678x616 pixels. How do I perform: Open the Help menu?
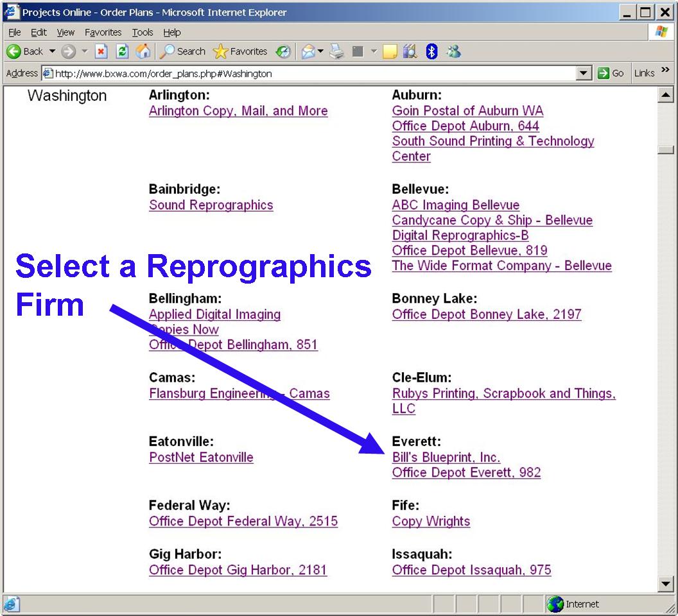171,33
